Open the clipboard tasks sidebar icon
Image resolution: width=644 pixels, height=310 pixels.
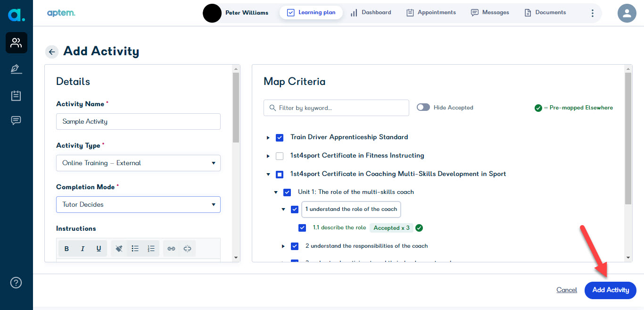tap(17, 96)
